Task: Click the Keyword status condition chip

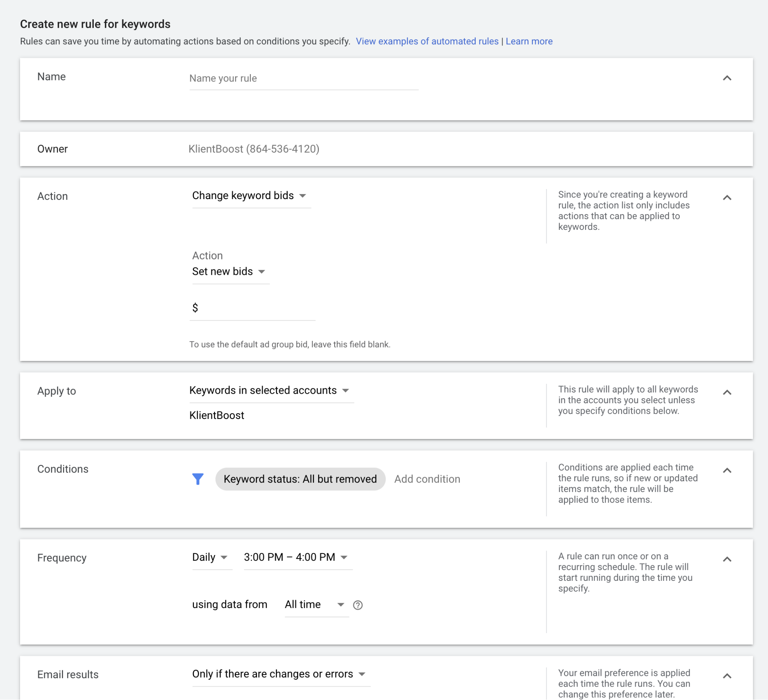Action: coord(300,479)
